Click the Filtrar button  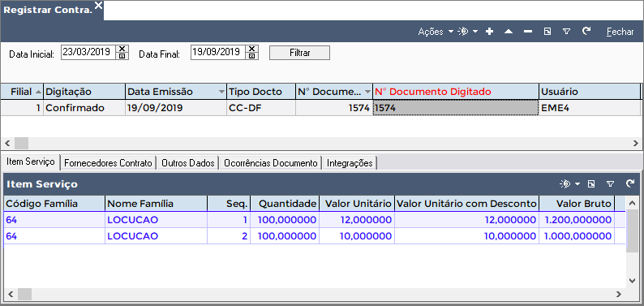click(x=299, y=53)
